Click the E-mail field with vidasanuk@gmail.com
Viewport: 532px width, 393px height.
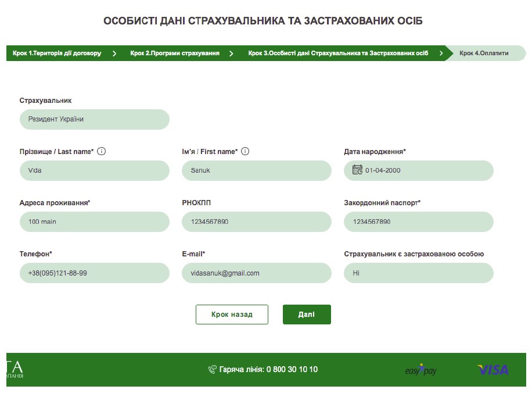(257, 273)
